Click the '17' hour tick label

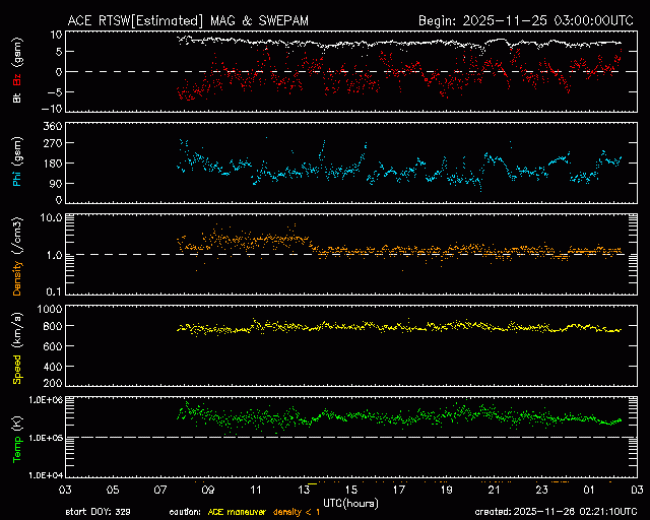399,490
